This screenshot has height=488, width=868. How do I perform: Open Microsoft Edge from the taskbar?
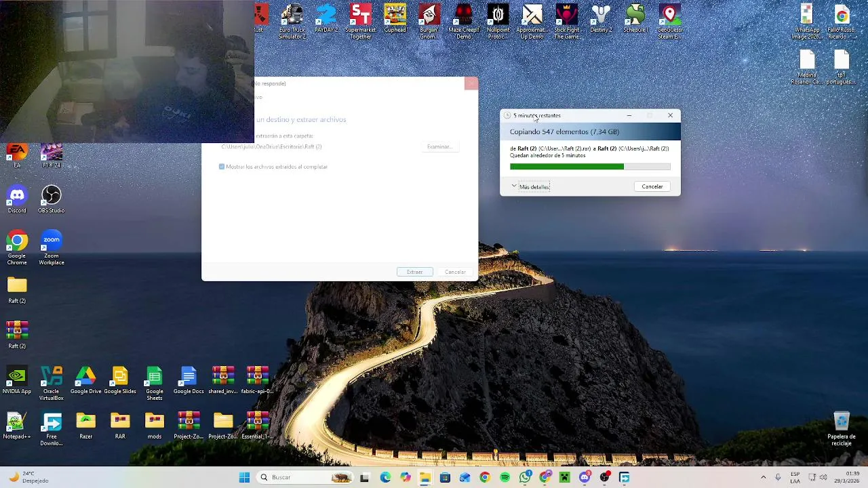(385, 477)
